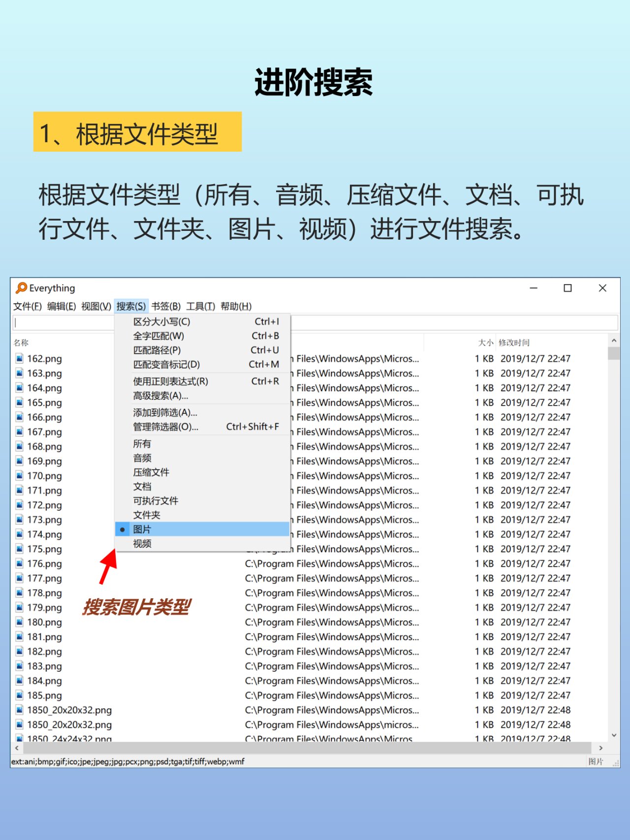Select the file icon beside 174.png
630x840 pixels.
point(19,534)
